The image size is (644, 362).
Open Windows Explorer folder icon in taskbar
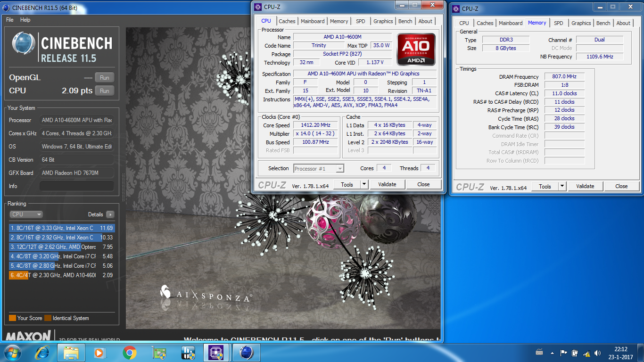click(x=71, y=353)
